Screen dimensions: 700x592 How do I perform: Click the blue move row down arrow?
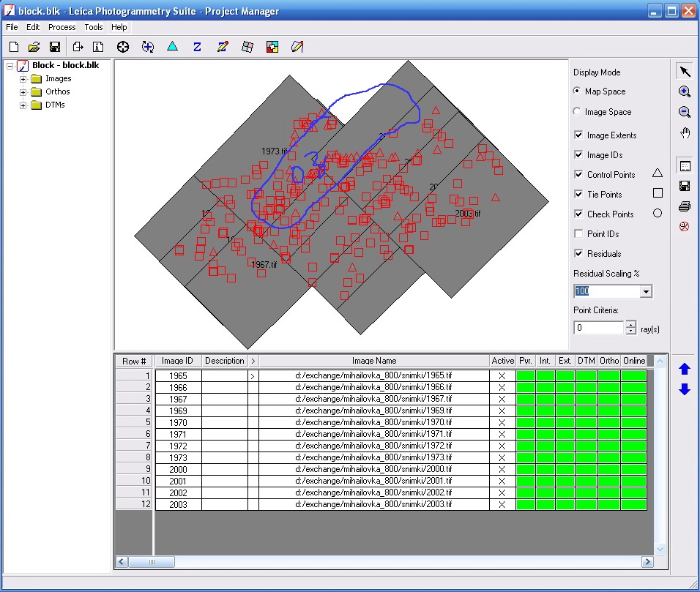(685, 390)
